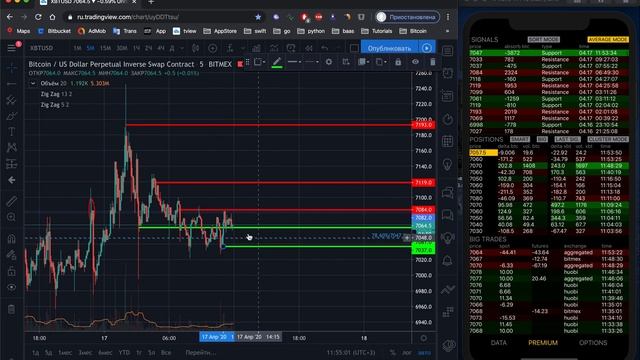Click the back arrow in left toolbar

pyautogui.click(x=11, y=180)
